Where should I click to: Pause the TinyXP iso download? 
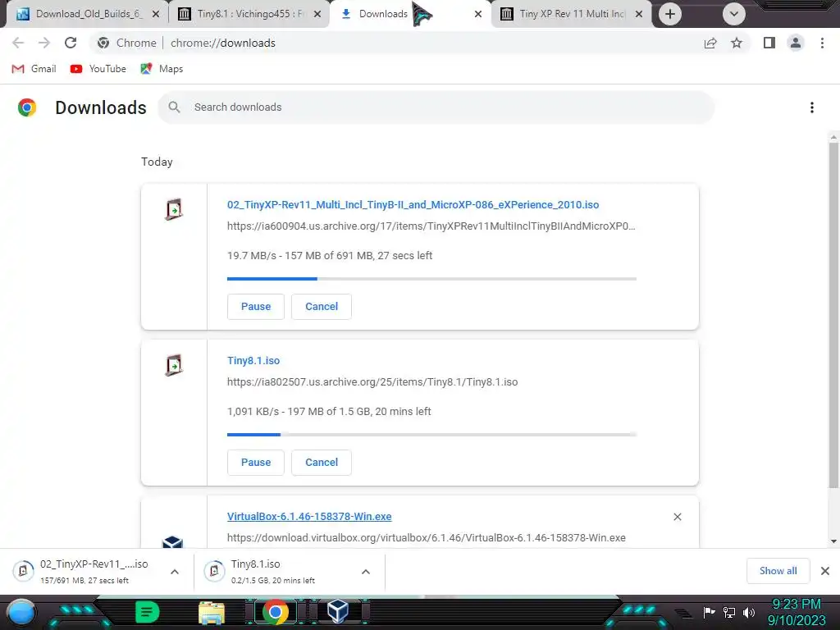coord(256,307)
